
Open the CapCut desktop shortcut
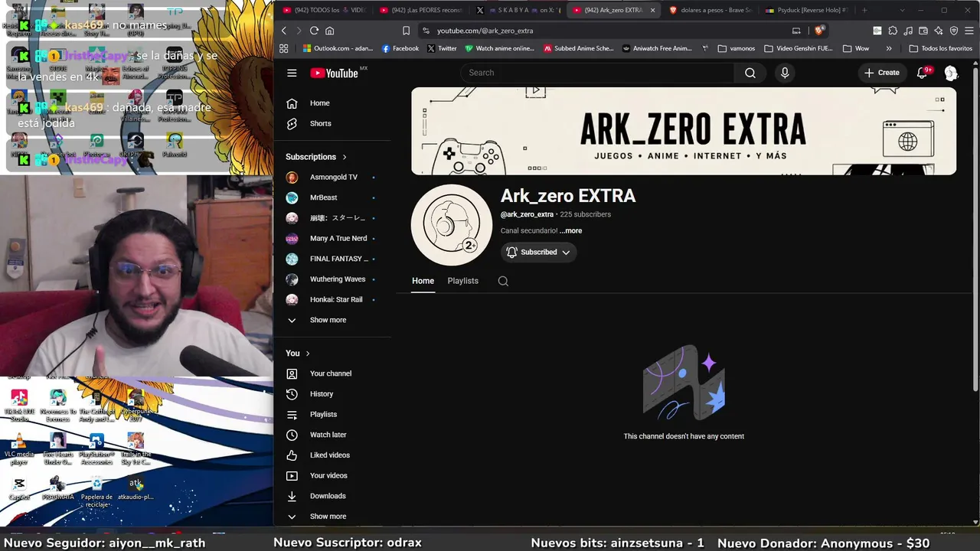[x=19, y=488]
